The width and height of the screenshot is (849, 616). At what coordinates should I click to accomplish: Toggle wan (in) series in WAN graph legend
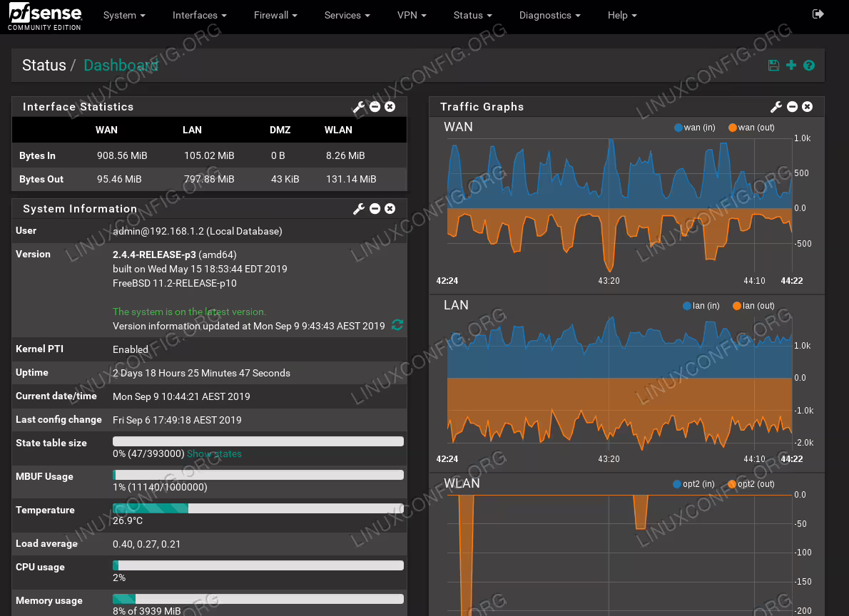click(695, 128)
